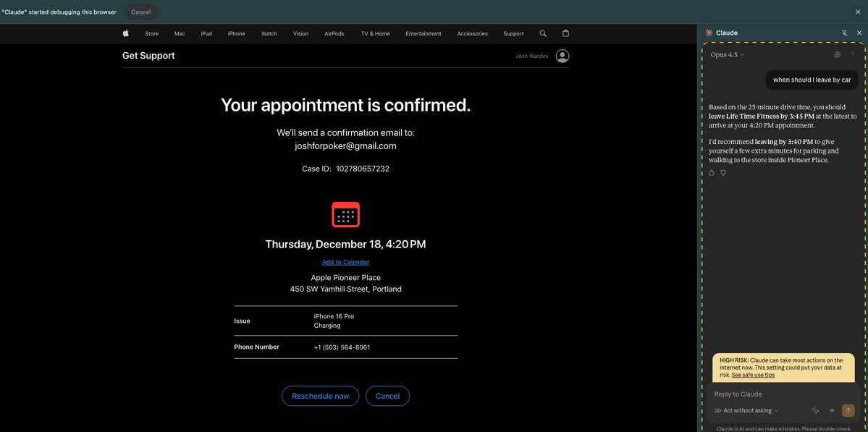This screenshot has width=868, height=432.
Task: Open the Watch menu
Action: (x=269, y=34)
